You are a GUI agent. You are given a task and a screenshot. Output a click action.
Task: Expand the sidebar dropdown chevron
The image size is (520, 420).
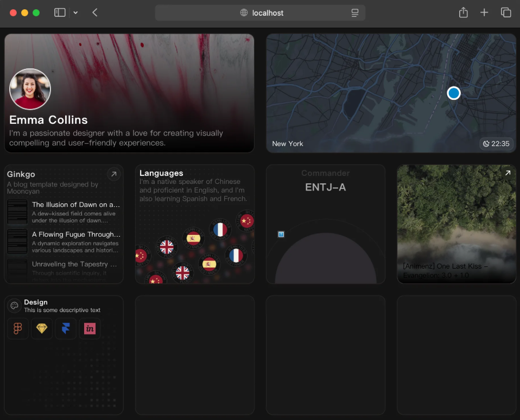(75, 12)
